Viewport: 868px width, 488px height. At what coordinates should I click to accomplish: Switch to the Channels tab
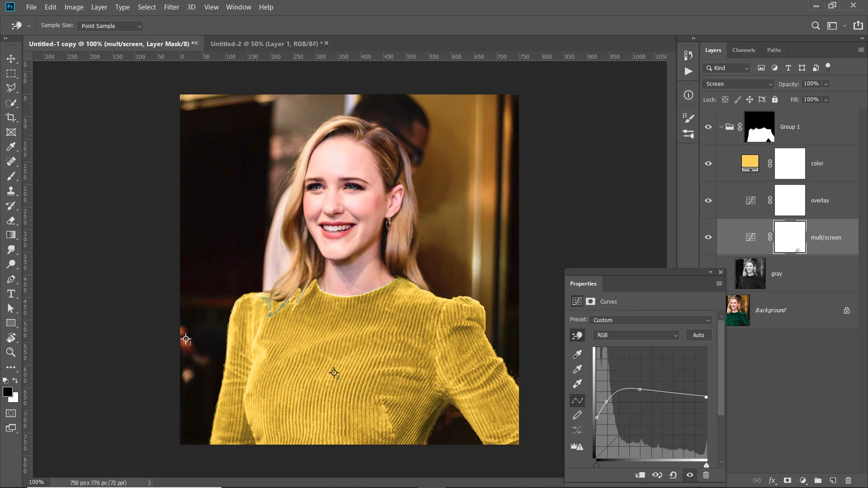point(743,50)
